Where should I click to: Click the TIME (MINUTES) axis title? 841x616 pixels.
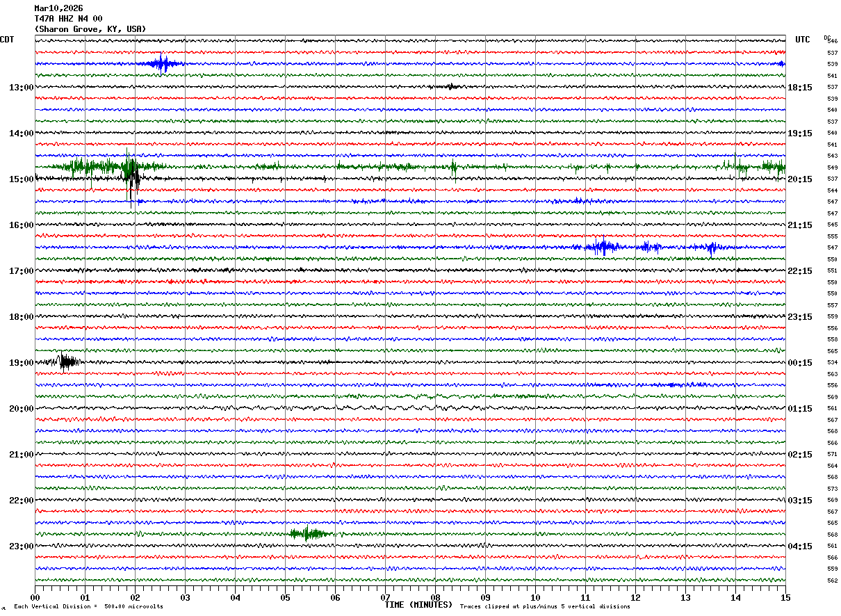tap(418, 605)
